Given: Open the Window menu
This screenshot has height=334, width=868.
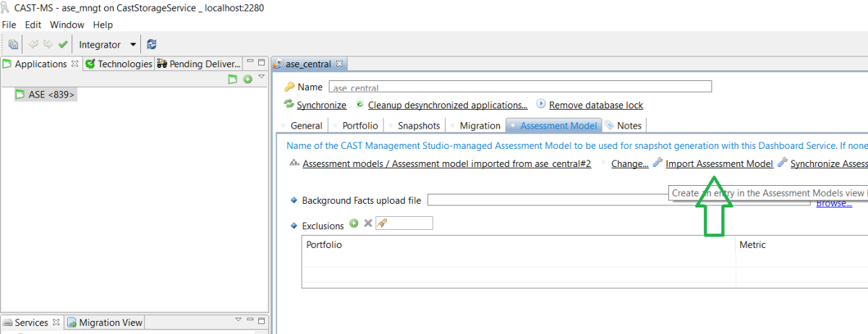Looking at the screenshot, I should click(67, 25).
